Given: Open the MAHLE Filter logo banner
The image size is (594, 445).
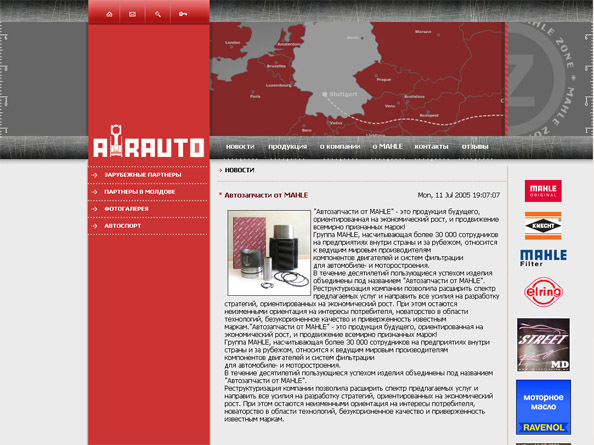Looking at the screenshot, I should pyautogui.click(x=543, y=258).
